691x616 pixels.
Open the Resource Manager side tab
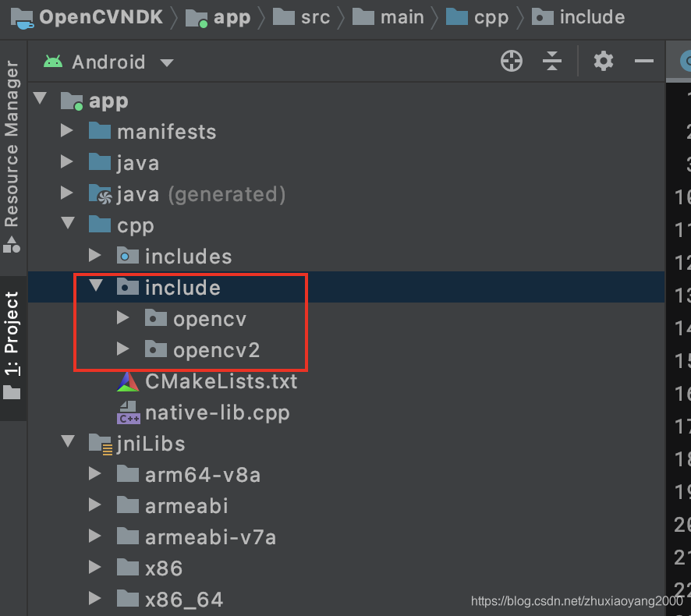point(12,157)
